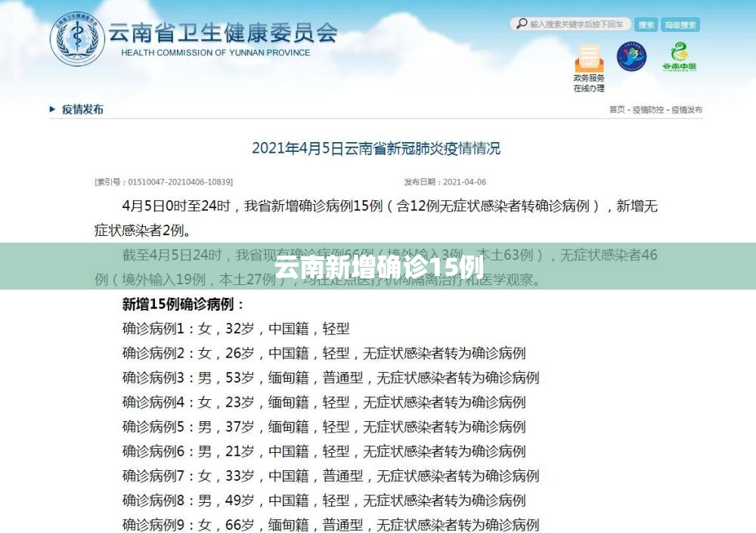Click the 疫情发布 section heading
The height and width of the screenshot is (533, 756).
click(82, 110)
